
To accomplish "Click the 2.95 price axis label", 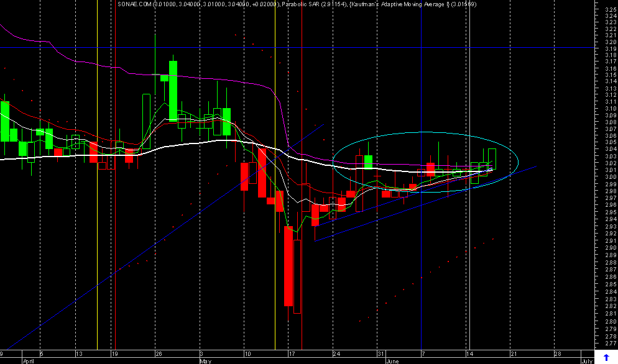I will [611, 212].
